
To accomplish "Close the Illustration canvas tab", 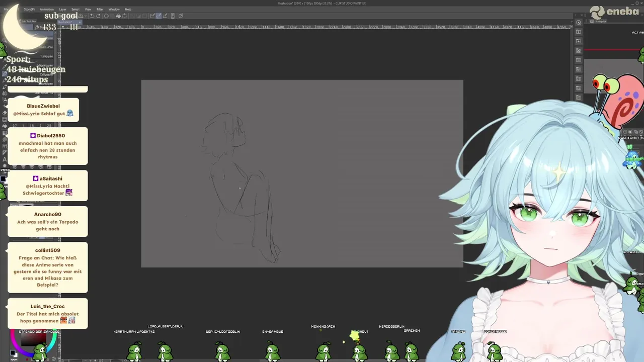I will click(79, 22).
